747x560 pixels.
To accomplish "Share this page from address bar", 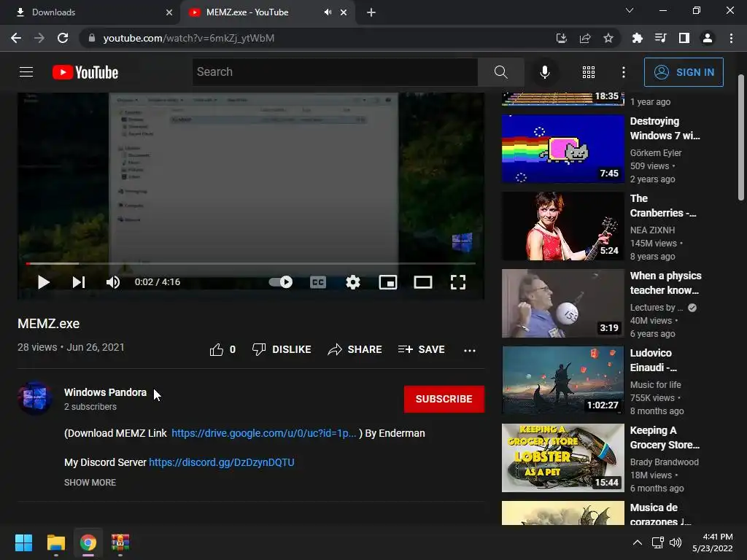I will (x=585, y=38).
